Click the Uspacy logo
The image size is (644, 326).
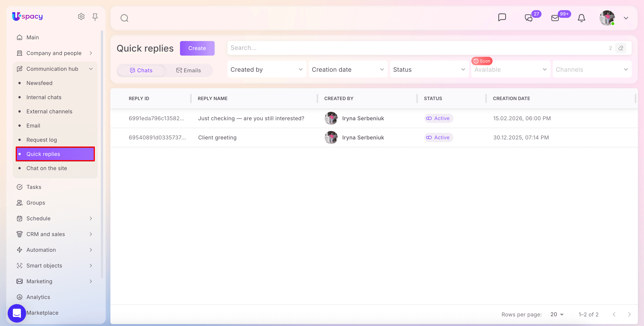coord(27,16)
